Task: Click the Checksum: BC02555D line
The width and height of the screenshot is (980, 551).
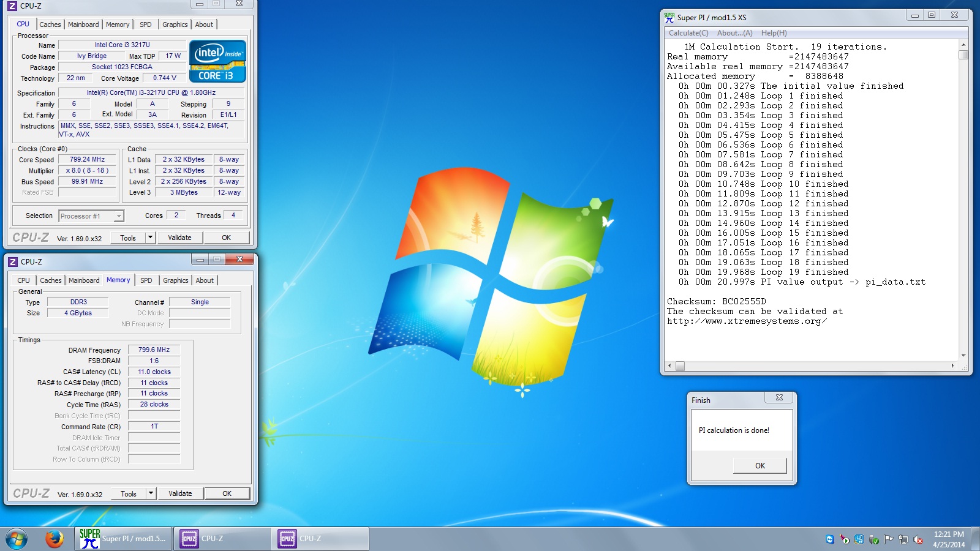Action: [x=716, y=301]
